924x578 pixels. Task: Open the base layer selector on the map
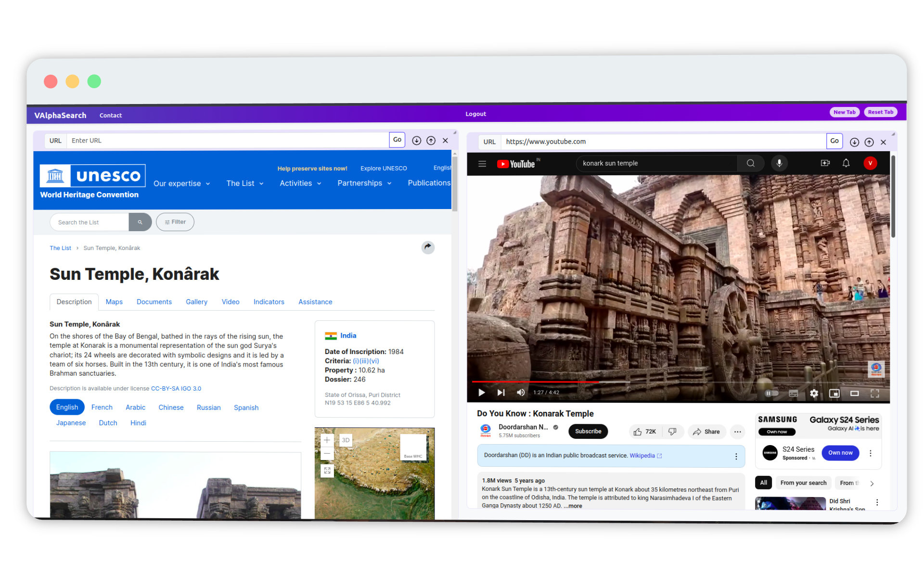(x=413, y=447)
